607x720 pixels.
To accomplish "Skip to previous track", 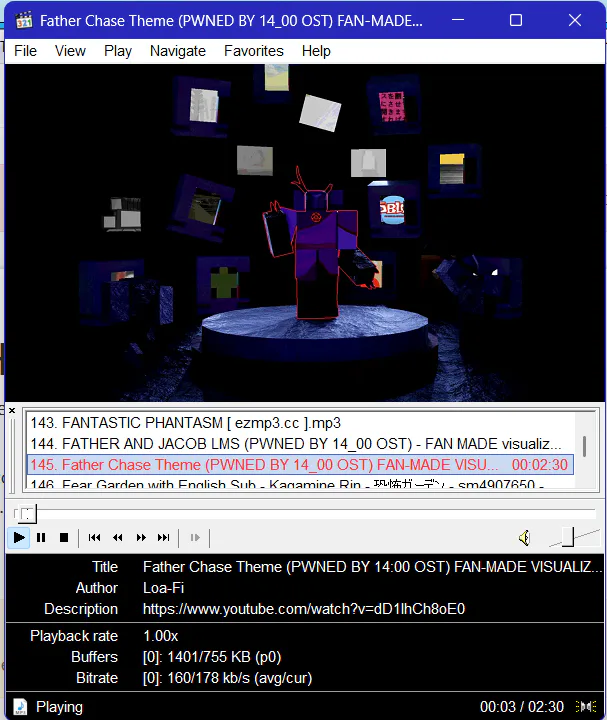I will coord(95,537).
